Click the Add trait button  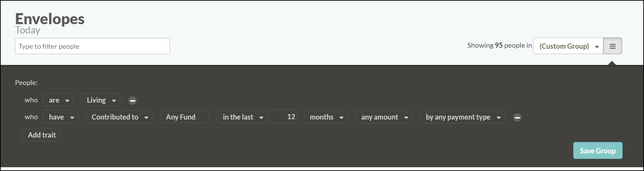42,135
